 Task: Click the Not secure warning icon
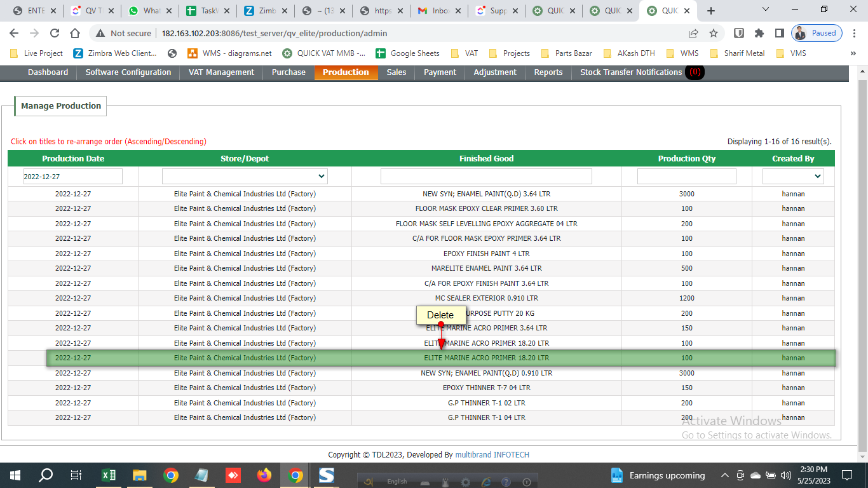pos(100,33)
